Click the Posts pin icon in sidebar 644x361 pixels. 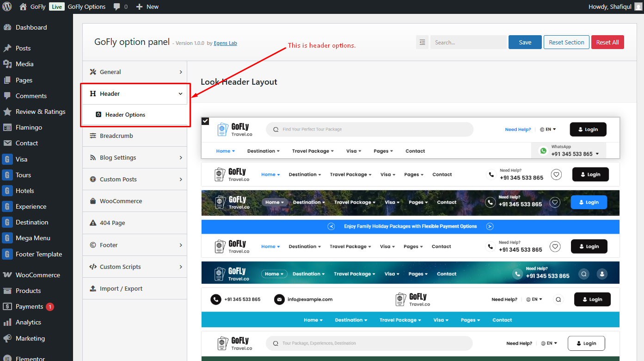click(x=7, y=48)
